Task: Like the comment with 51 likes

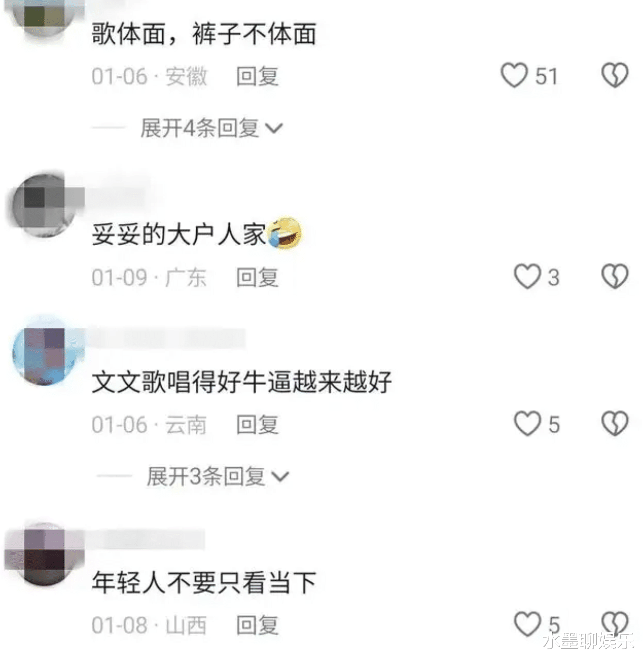Action: pos(514,75)
